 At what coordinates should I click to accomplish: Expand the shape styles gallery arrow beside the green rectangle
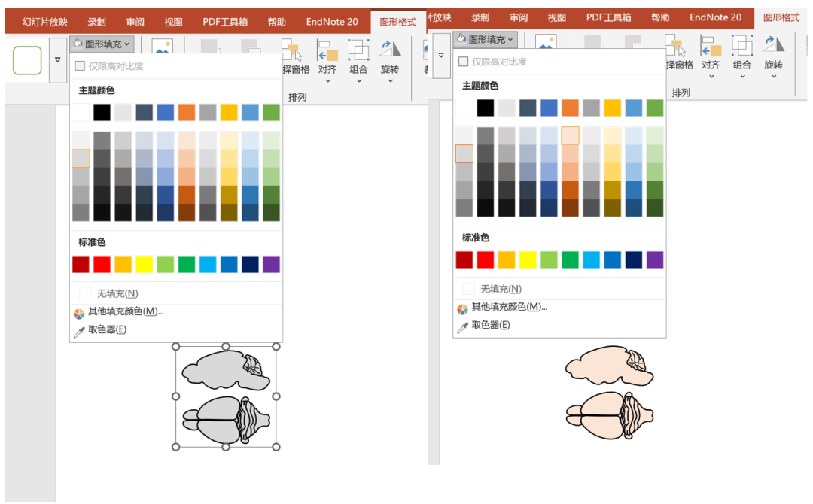coord(57,59)
